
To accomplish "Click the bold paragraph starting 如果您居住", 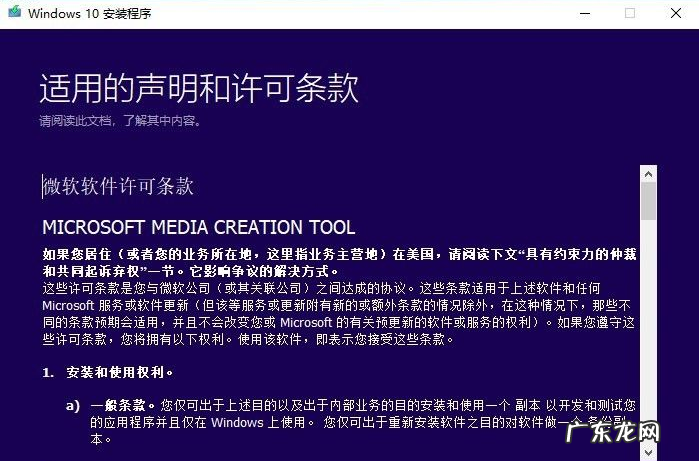I will tap(339, 263).
